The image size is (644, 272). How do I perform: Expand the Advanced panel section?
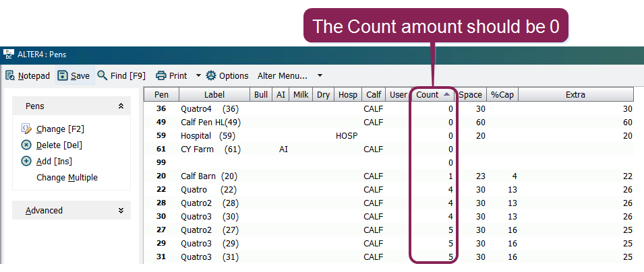point(121,211)
